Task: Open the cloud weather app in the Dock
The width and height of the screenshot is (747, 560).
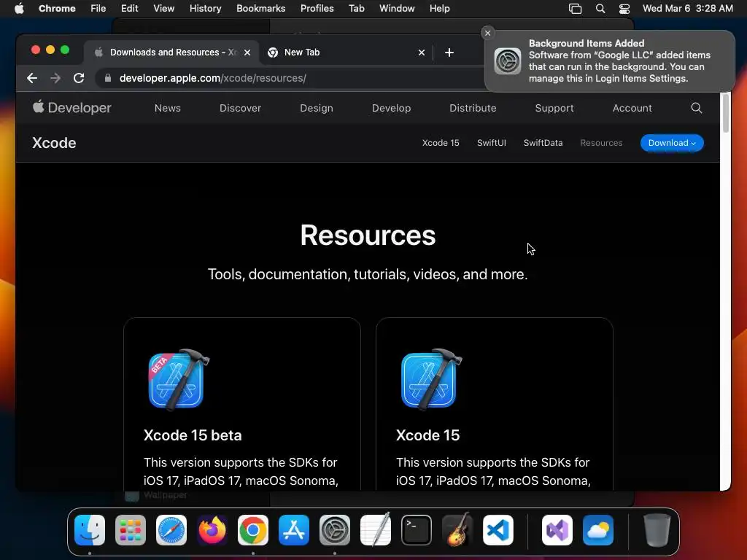Action: [598, 530]
